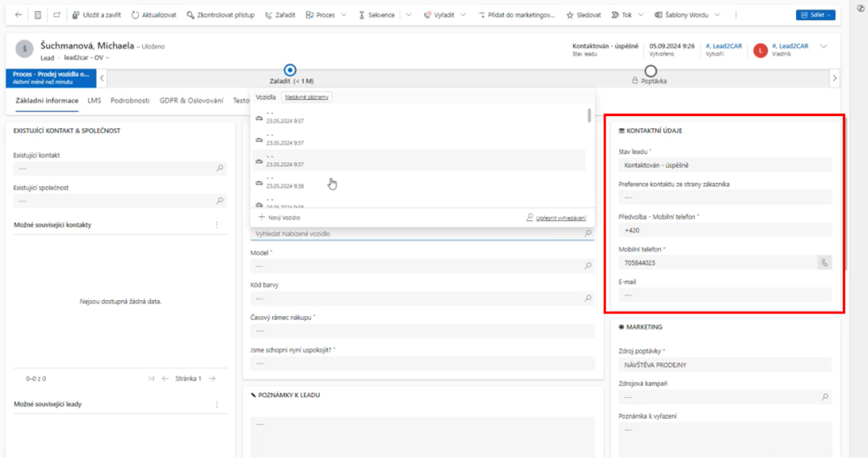Open the GDPR & Oslovování tab
Viewport: 868px width, 469px height.
click(x=191, y=100)
